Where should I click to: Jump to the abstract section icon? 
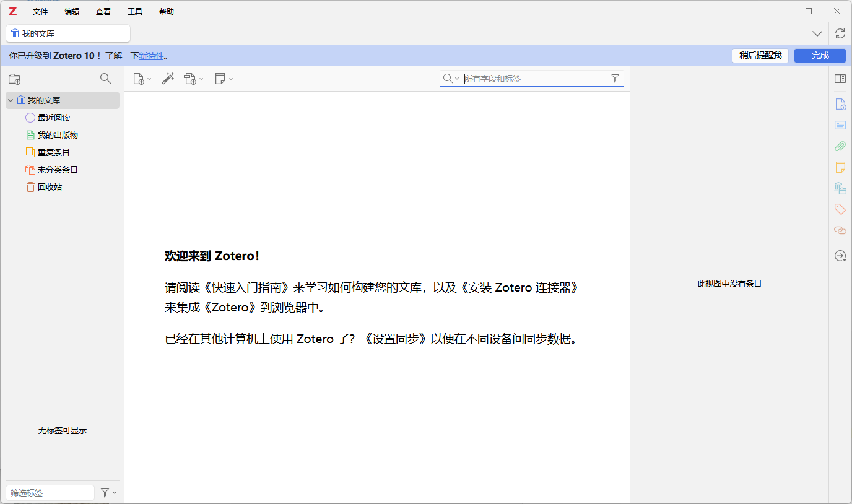pos(840,125)
